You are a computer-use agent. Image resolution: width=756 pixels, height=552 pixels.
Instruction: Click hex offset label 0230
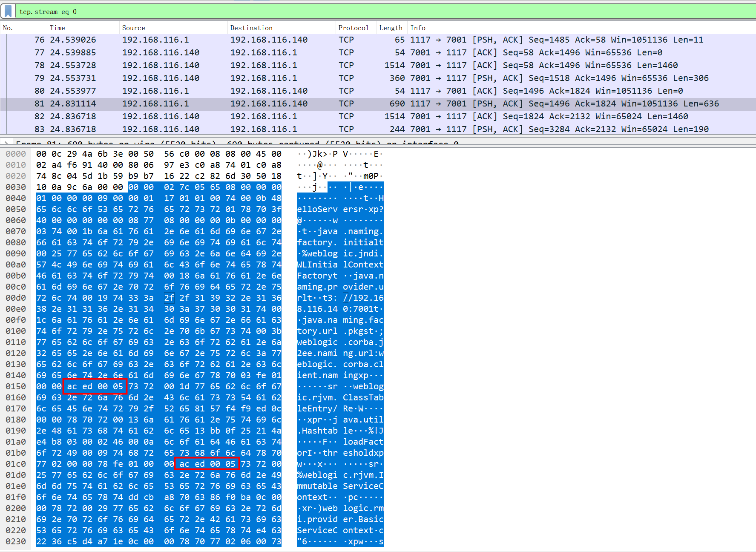click(16, 541)
